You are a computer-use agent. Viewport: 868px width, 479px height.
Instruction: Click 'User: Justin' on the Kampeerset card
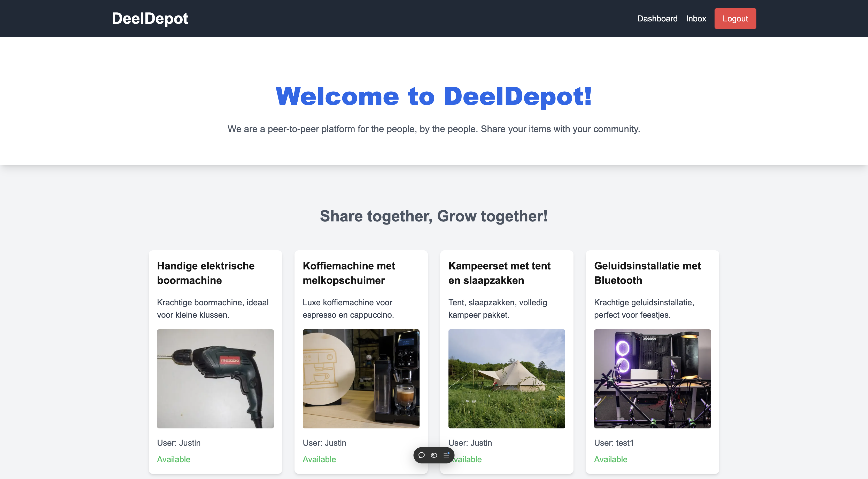pyautogui.click(x=470, y=443)
